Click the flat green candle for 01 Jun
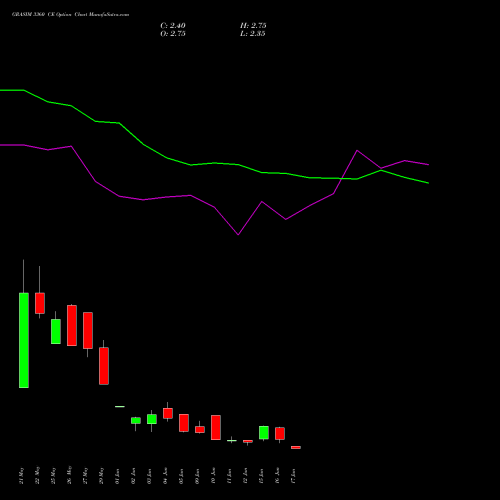The height and width of the screenshot is (500, 500). pyautogui.click(x=120, y=406)
